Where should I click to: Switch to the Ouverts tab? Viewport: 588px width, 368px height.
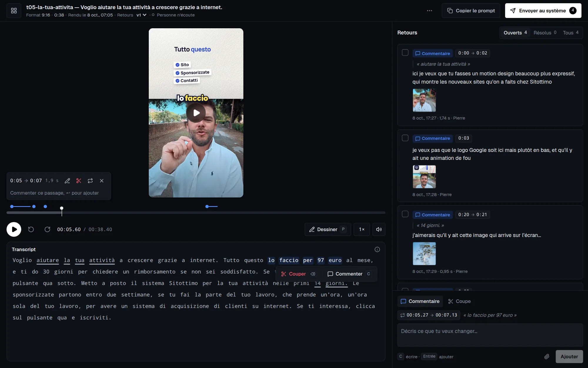[x=515, y=33]
